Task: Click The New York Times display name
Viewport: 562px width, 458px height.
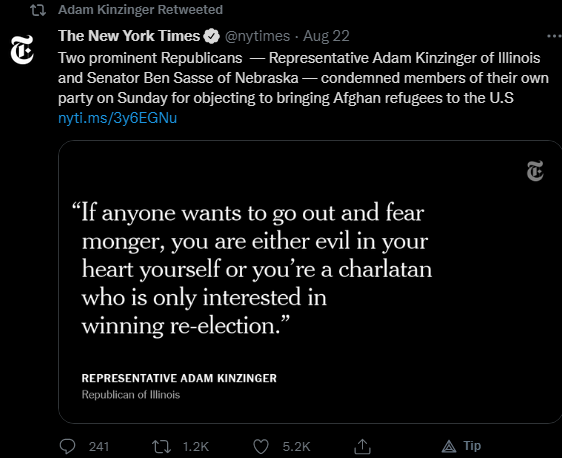Action: pyautogui.click(x=129, y=36)
